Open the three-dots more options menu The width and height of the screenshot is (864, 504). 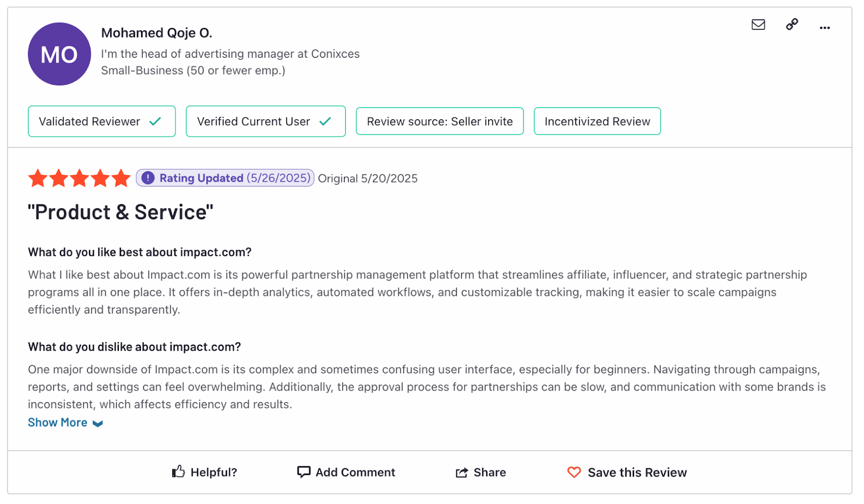tap(825, 28)
